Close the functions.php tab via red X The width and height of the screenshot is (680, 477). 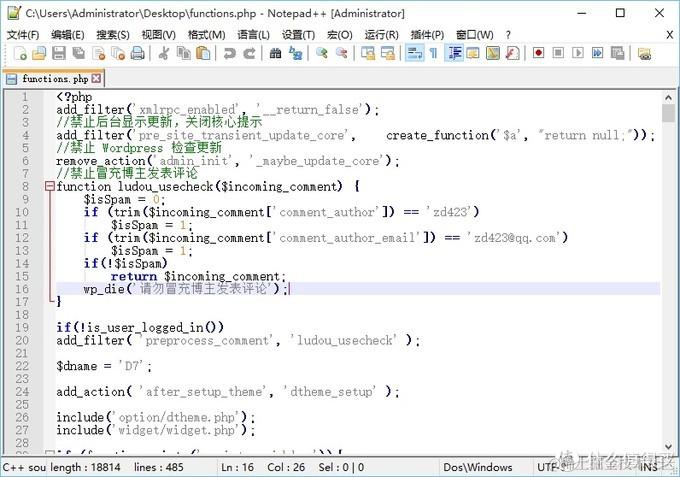[x=96, y=78]
